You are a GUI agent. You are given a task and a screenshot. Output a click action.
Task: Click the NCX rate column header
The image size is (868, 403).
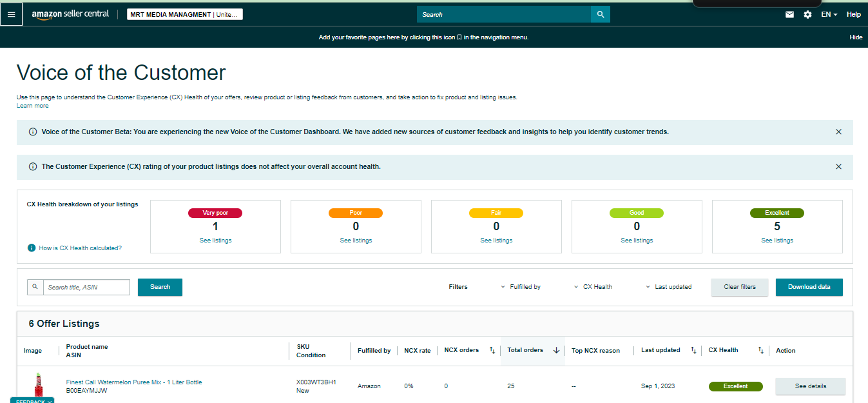(x=418, y=350)
